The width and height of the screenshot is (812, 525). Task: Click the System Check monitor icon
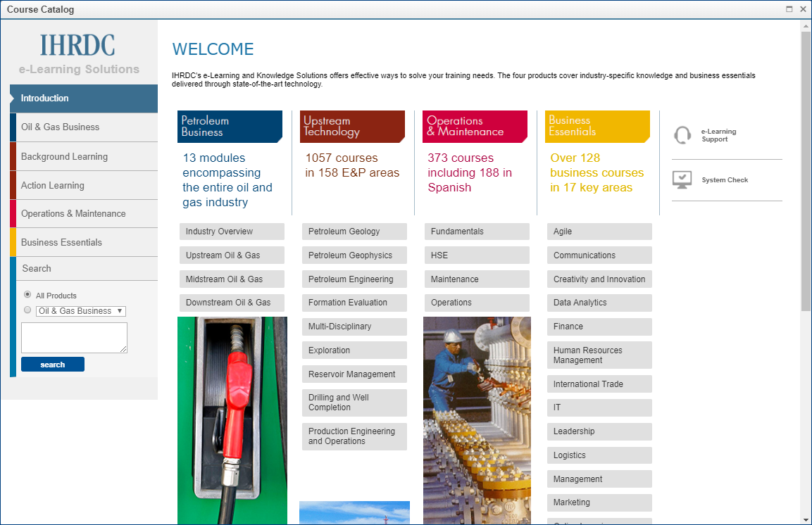point(682,180)
